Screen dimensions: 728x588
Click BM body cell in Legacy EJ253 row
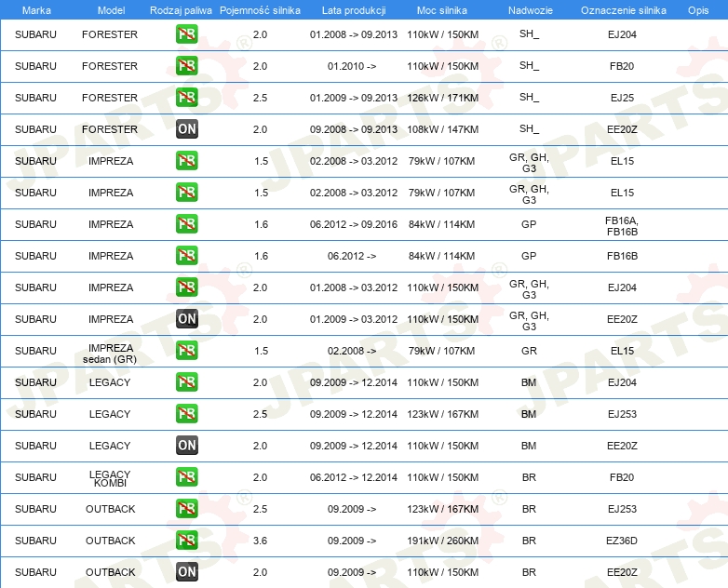529,414
